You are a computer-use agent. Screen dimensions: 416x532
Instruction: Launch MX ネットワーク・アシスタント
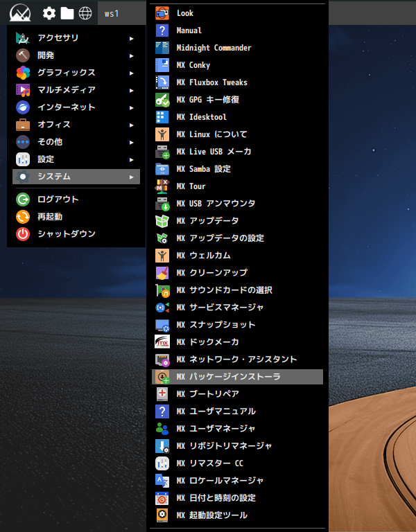[x=237, y=360]
